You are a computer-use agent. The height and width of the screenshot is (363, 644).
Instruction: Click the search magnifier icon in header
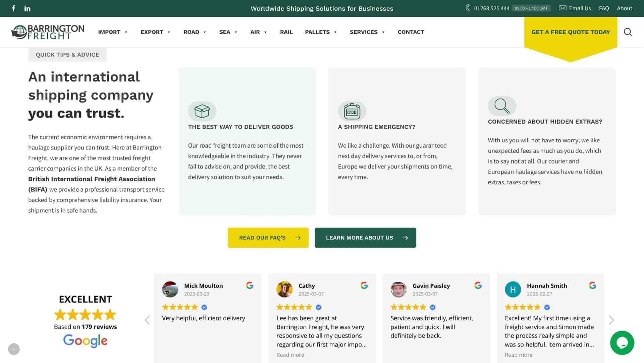click(628, 32)
